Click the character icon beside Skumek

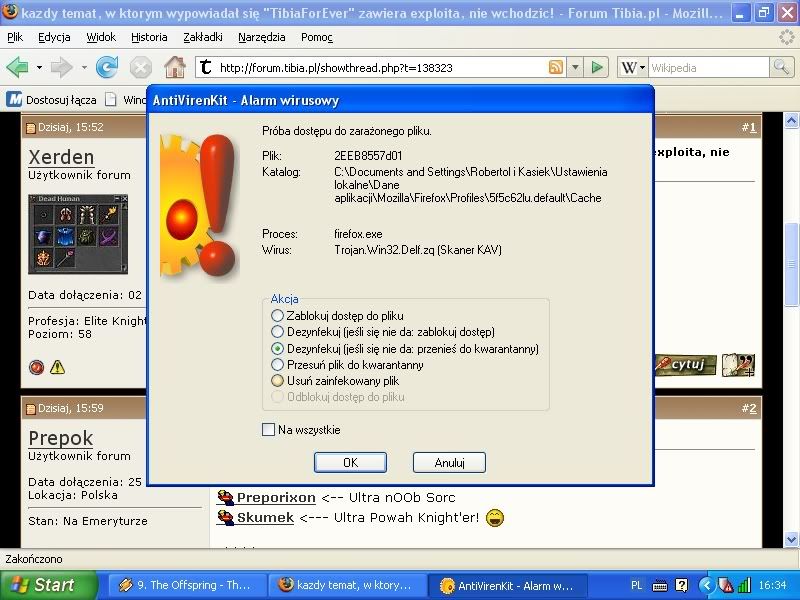point(225,517)
